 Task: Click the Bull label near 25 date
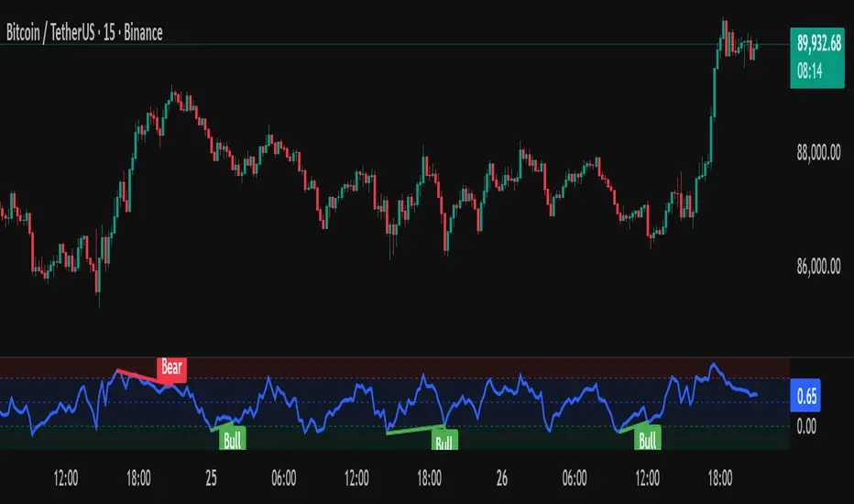tap(233, 439)
